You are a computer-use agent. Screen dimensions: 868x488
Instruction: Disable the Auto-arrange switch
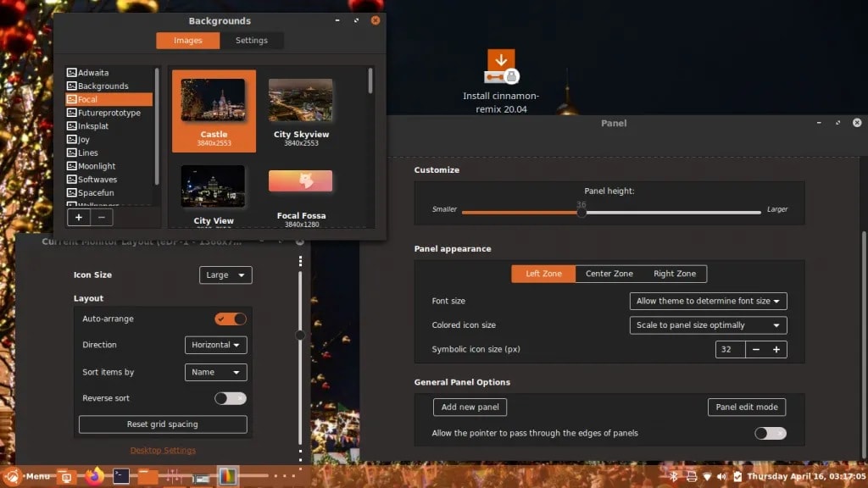click(231, 319)
